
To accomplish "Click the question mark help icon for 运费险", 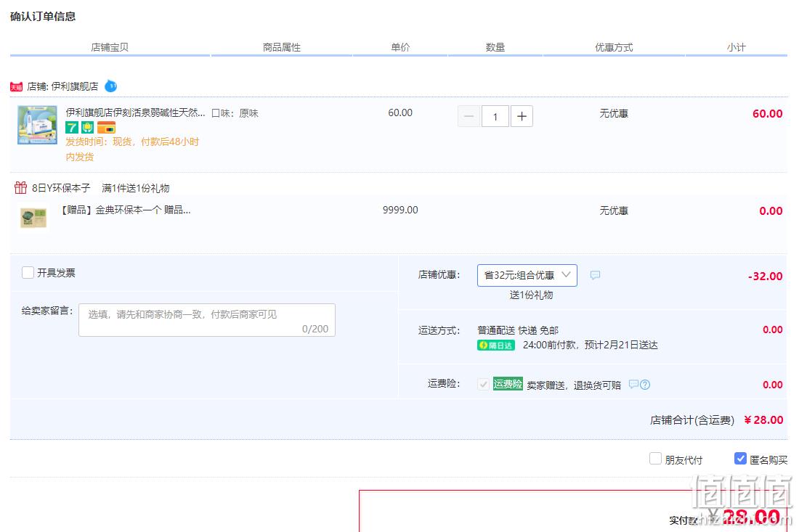I will click(645, 385).
